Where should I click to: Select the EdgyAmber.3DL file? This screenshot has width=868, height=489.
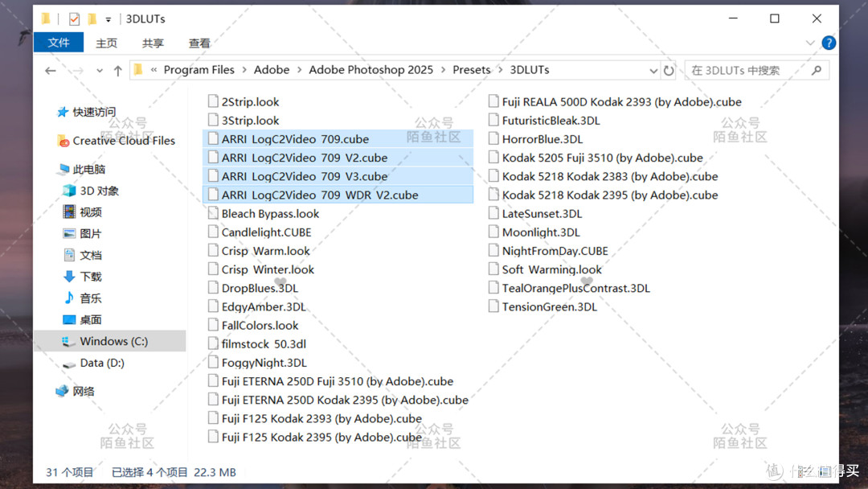257,306
